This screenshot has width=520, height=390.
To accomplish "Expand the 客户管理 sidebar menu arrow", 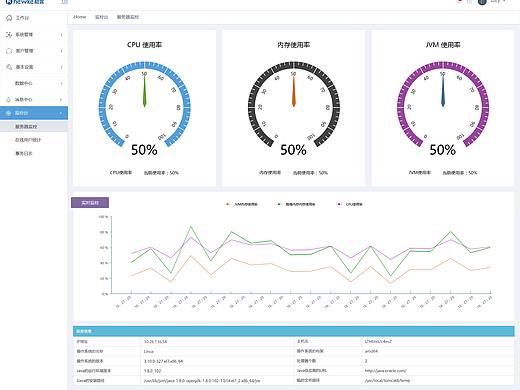I will 61,51.
